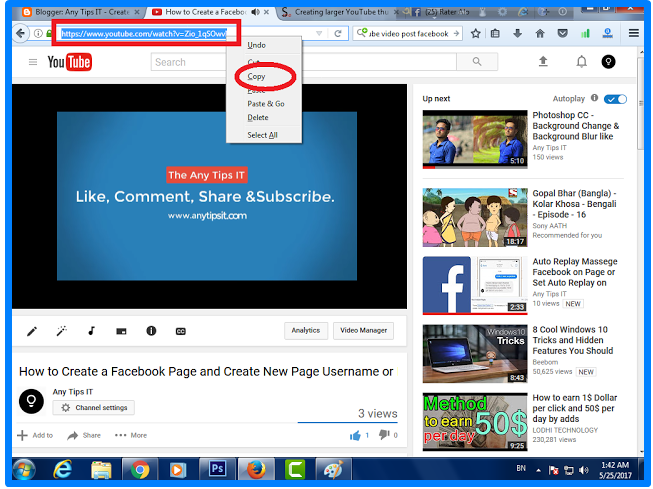The height and width of the screenshot is (489, 653).
Task: Choose Select All in context menu
Action: [262, 135]
